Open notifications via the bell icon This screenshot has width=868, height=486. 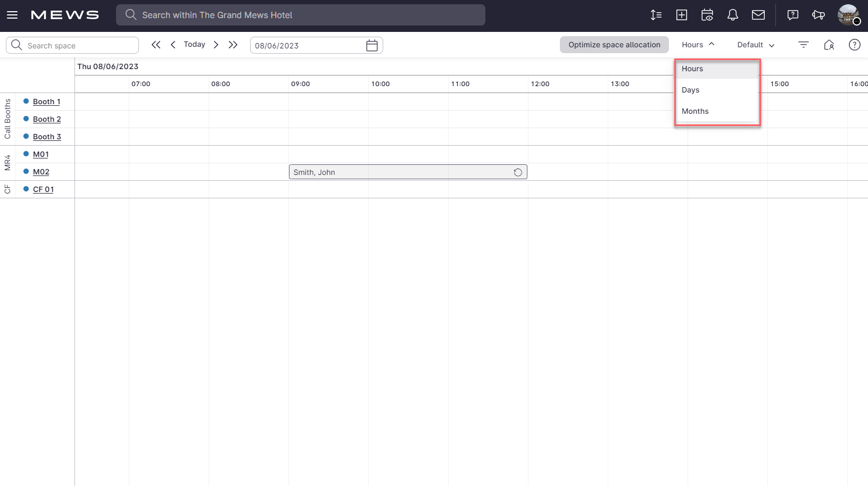coord(732,15)
